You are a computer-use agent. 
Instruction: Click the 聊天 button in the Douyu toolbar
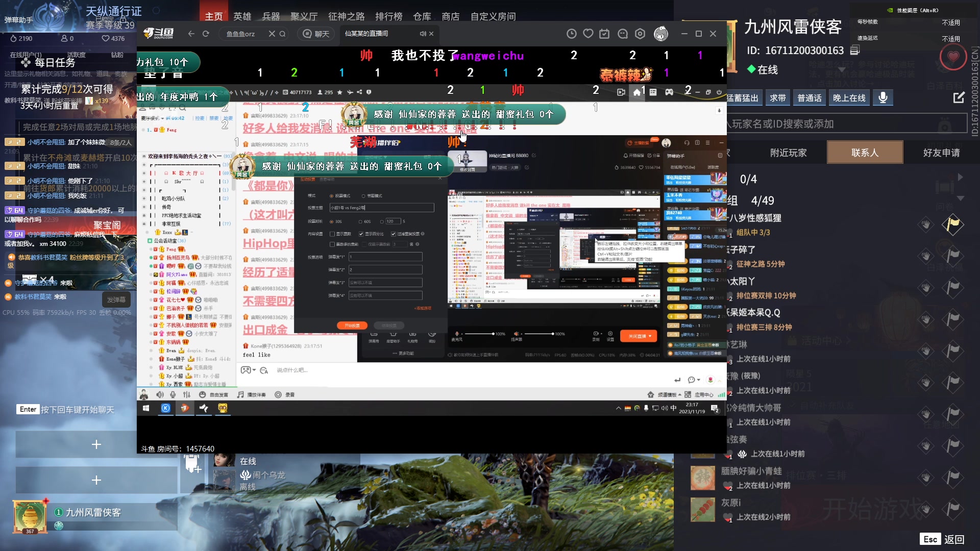point(317,34)
